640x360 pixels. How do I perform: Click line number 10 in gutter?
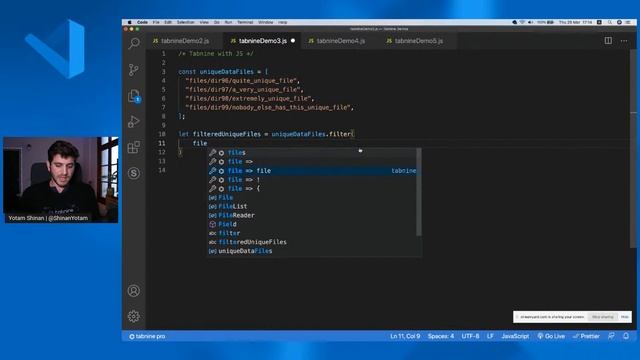[x=162, y=134]
